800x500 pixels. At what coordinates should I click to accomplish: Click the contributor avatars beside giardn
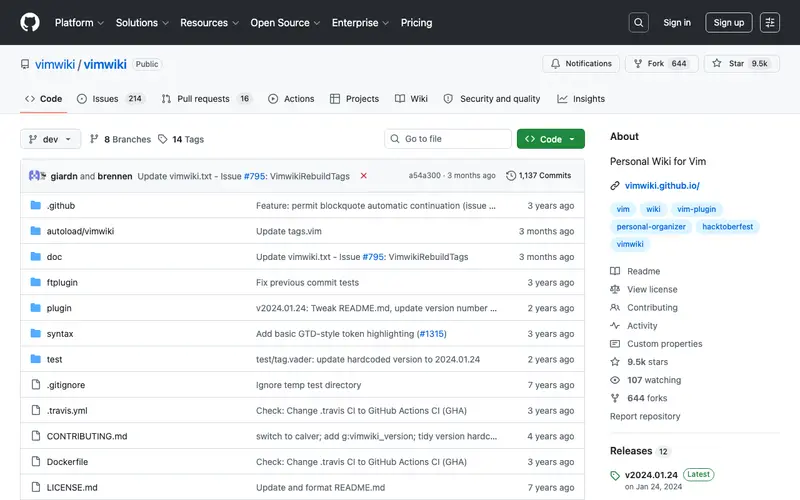(37, 176)
